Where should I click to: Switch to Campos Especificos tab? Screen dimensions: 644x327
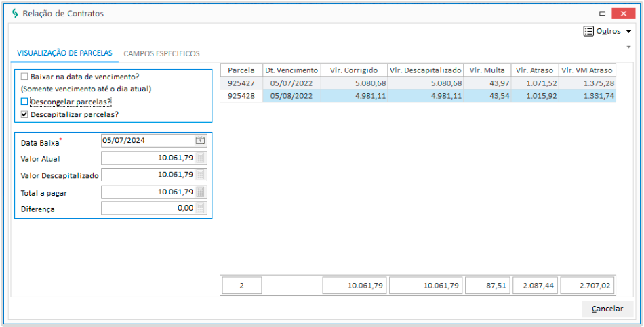click(162, 53)
